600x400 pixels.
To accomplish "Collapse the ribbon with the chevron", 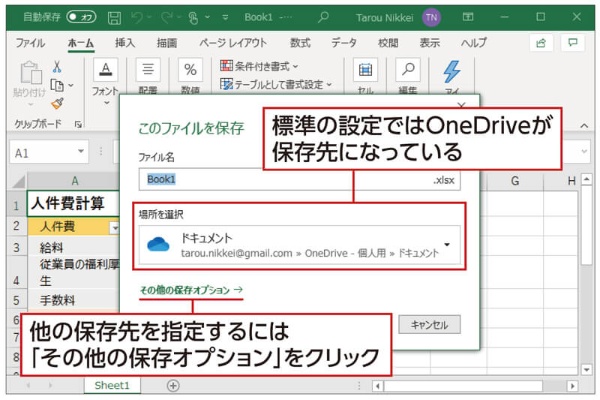I will click(x=584, y=126).
